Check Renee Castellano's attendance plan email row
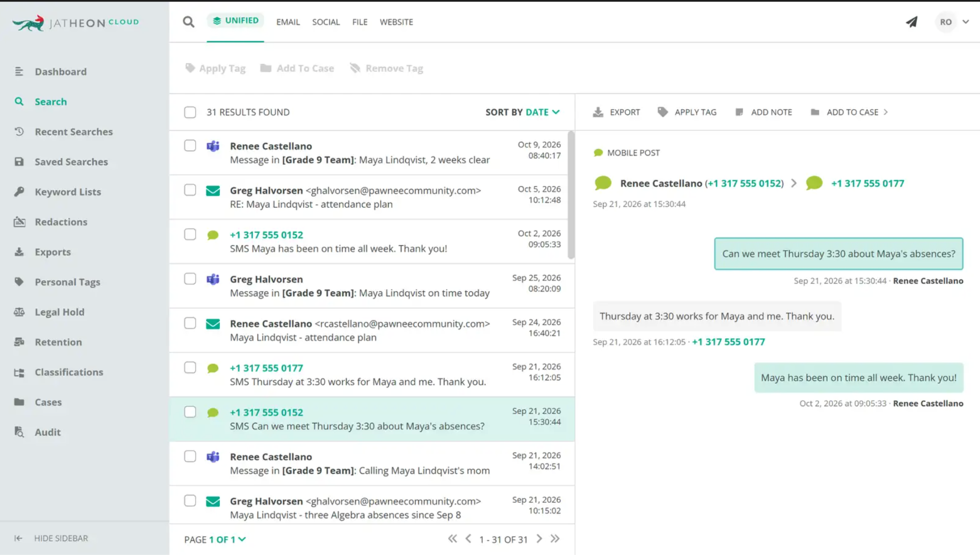Screen dimensions: 980x555 [x=190, y=323]
